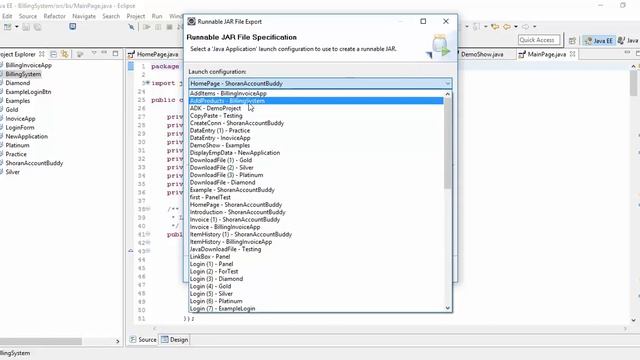This screenshot has width=640, height=360.
Task: Click the Launch configuration combo box
Action: coord(320,83)
